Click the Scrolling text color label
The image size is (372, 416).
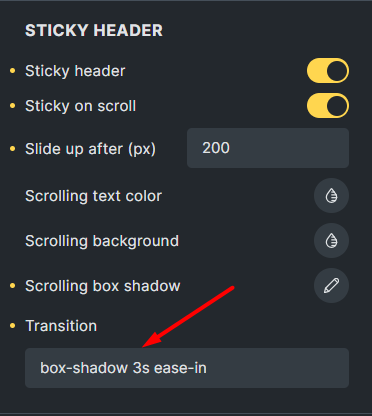click(93, 196)
